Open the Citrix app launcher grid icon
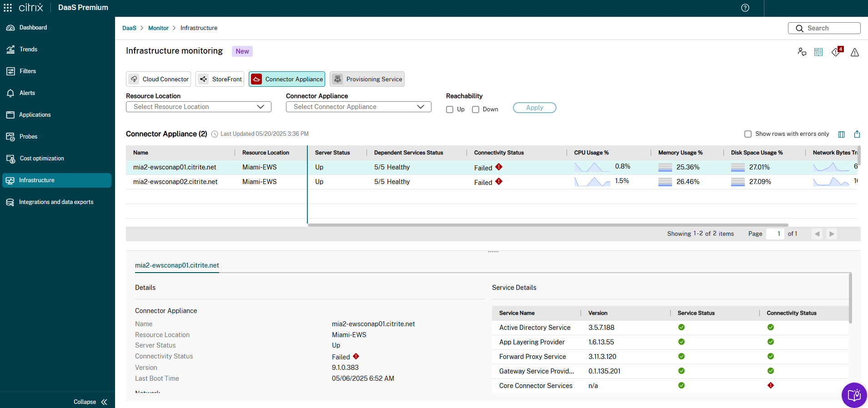The width and height of the screenshot is (868, 408). 8,8
